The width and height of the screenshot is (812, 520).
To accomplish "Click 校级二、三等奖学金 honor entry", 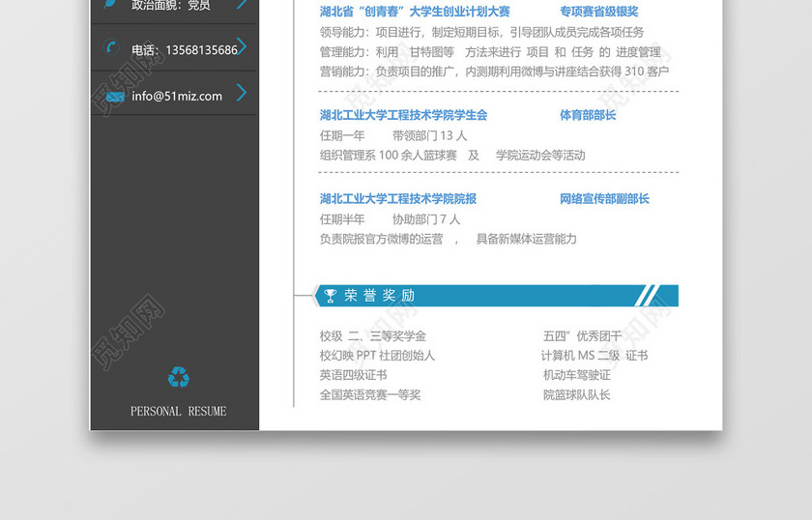I will [x=373, y=336].
